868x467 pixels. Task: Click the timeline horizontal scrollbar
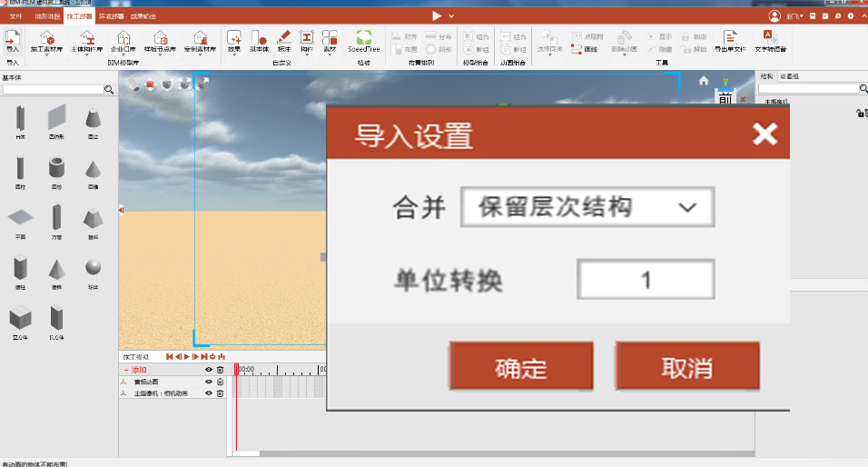point(493,453)
